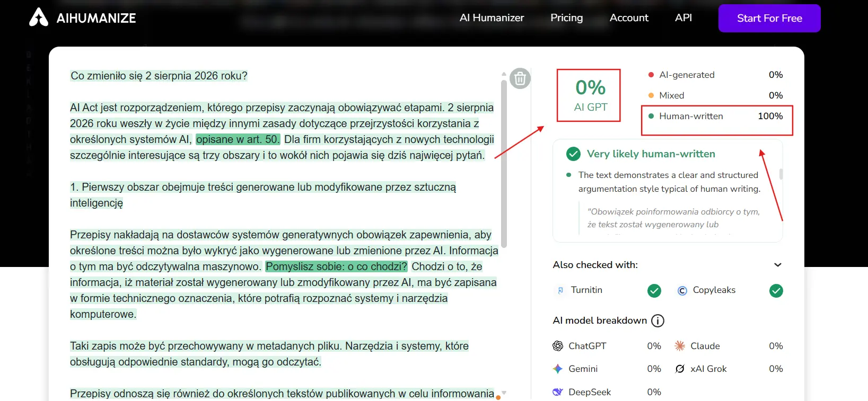Click Copyleaks' green check status icon
The image size is (868, 401).
coord(776,291)
